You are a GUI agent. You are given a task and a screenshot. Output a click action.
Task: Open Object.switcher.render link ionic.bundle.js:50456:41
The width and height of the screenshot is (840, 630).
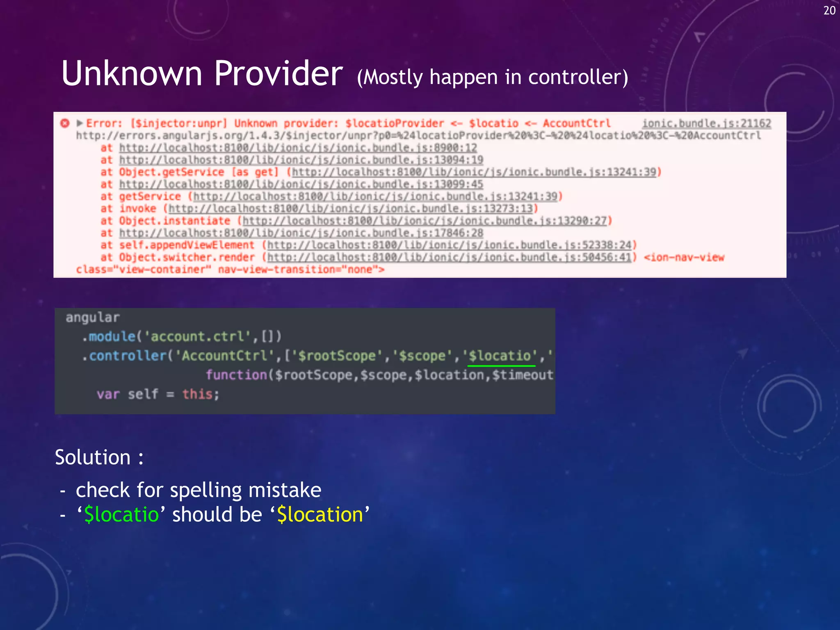[450, 258]
